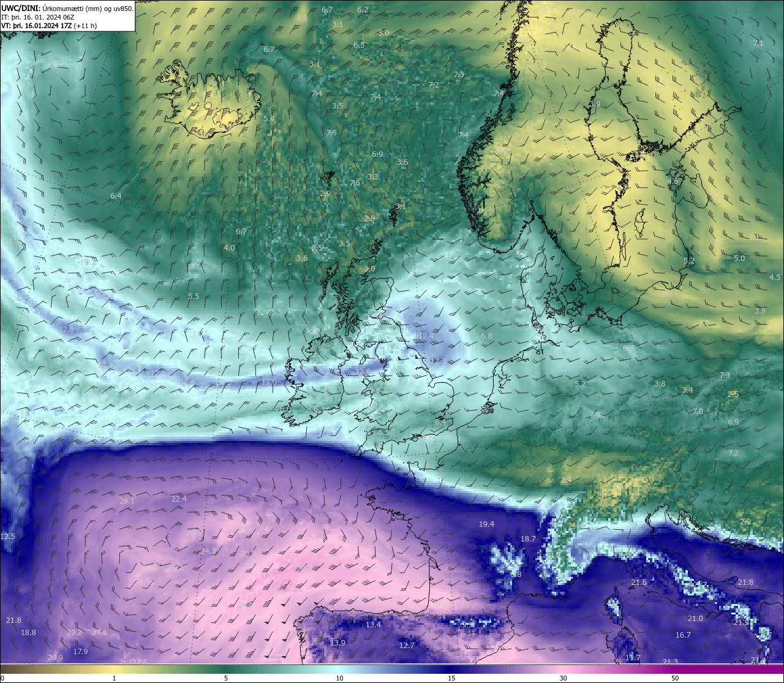Click the 21.0 value label
The width and height of the screenshot is (784, 683).
click(695, 618)
